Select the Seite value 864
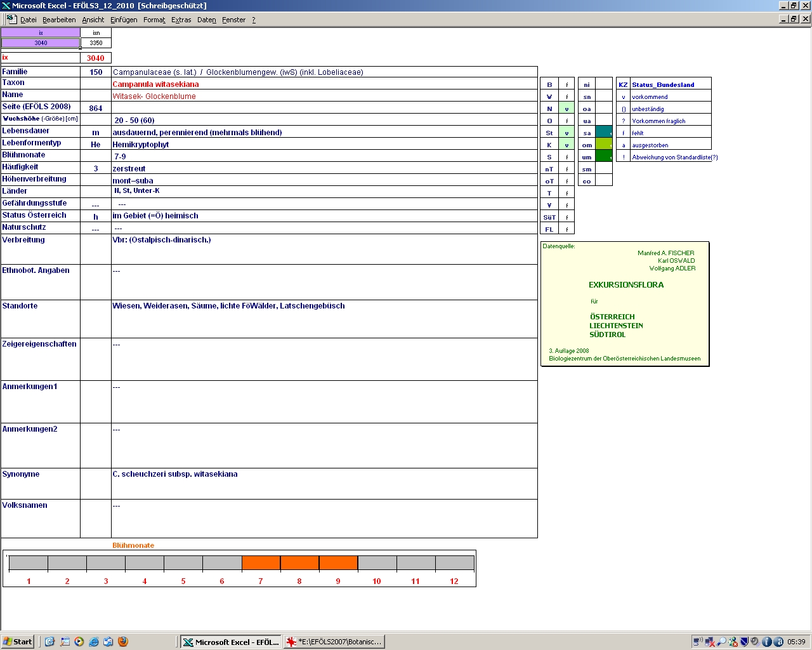812x650 pixels. tap(96, 108)
